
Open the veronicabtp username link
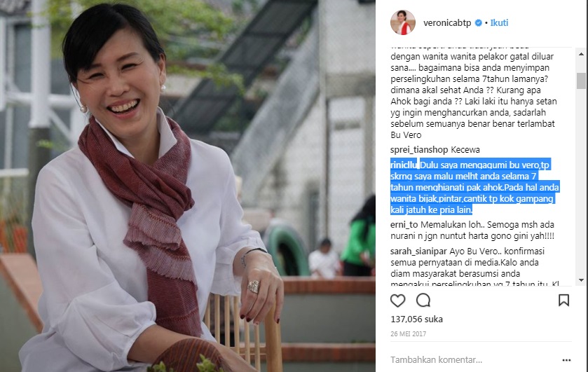point(447,23)
